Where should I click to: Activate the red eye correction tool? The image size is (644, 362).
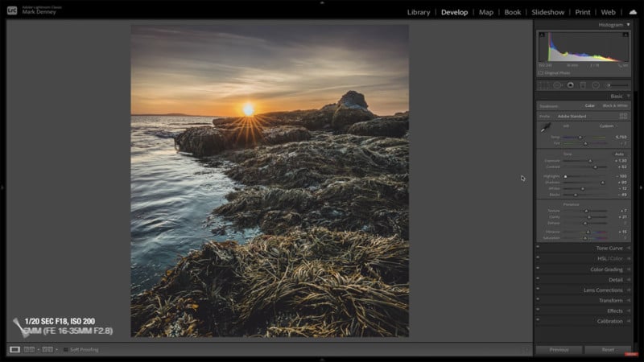[x=570, y=84]
